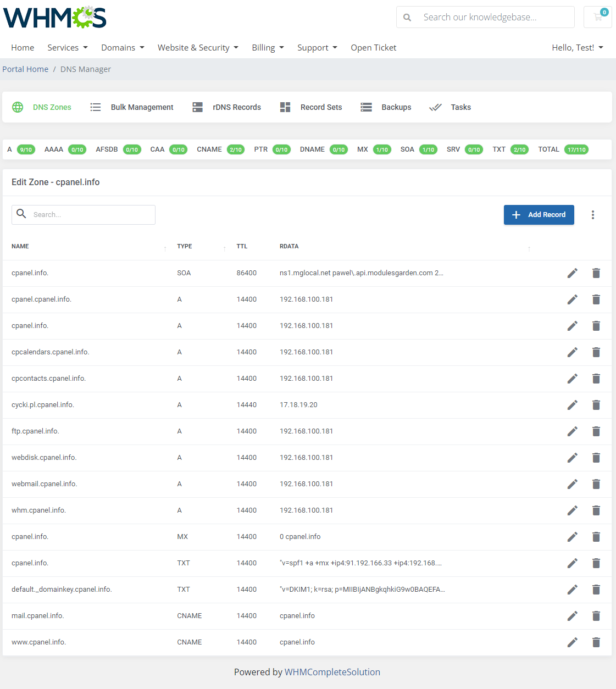Edit the mail.cpanel.info. CNAME record
The height and width of the screenshot is (689, 616).
tap(573, 616)
